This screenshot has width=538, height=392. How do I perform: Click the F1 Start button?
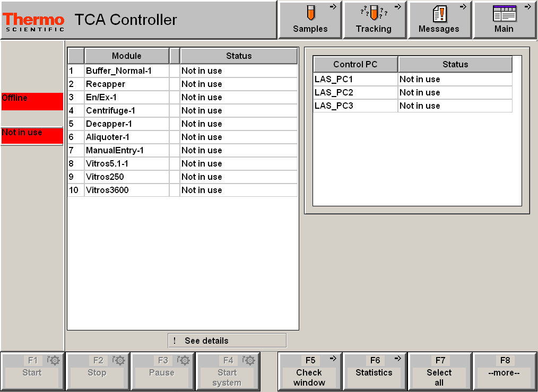pyautogui.click(x=32, y=371)
